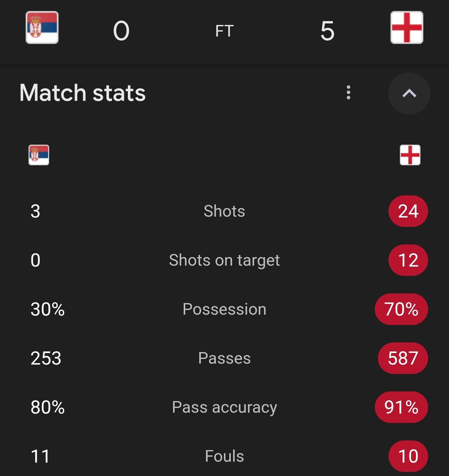Click the England flag in score header
The height and width of the screenshot is (476, 449).
pyautogui.click(x=407, y=27)
